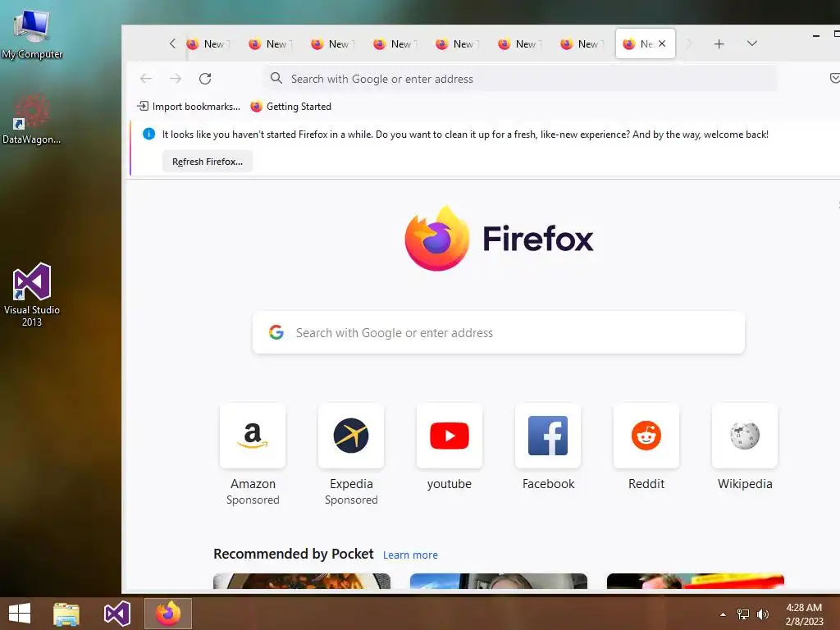840x630 pixels.
Task: Open Save to Pocket toolbar icon
Action: (834, 79)
